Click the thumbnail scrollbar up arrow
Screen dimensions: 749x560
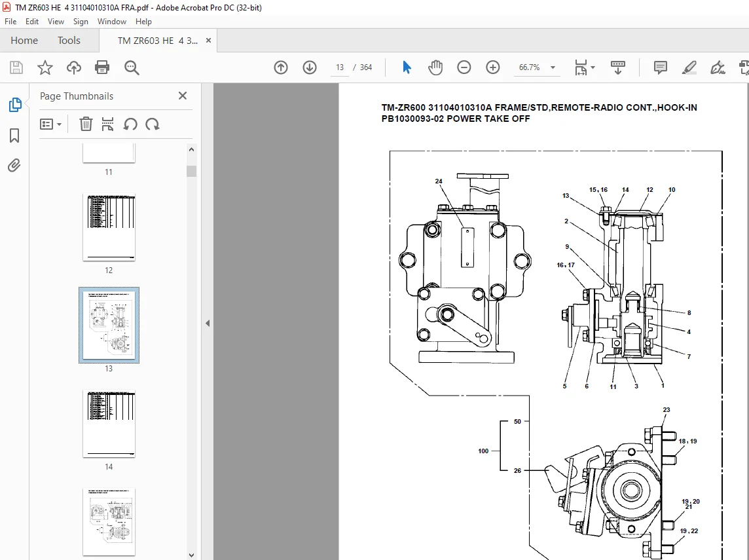pyautogui.click(x=192, y=149)
